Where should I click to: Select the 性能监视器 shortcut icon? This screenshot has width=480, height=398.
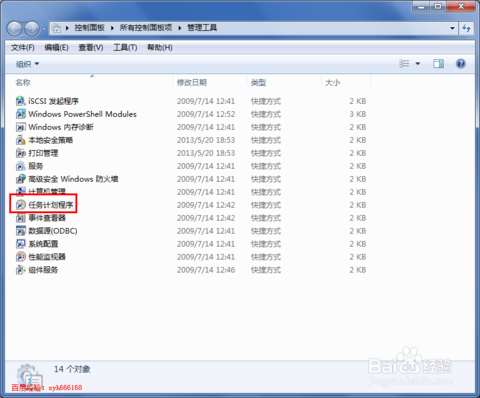[x=20, y=257]
